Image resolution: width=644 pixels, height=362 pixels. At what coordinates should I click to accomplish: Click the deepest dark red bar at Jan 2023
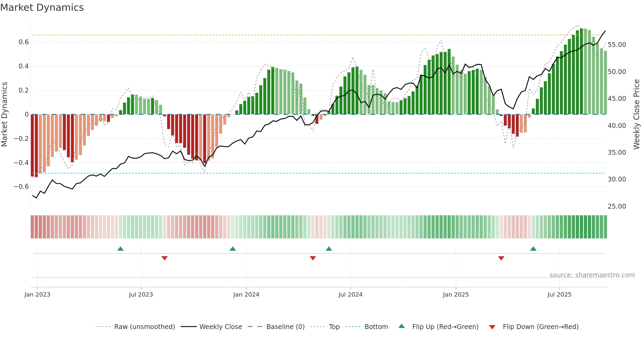pos(36,146)
